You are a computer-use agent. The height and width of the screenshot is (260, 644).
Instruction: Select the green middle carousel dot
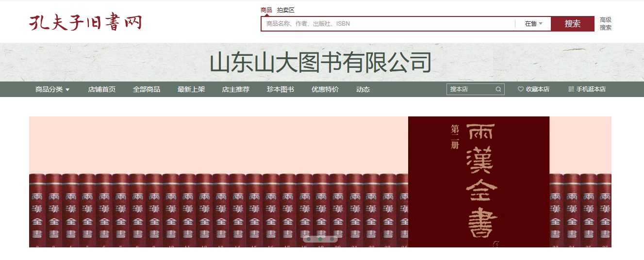(x=320, y=239)
